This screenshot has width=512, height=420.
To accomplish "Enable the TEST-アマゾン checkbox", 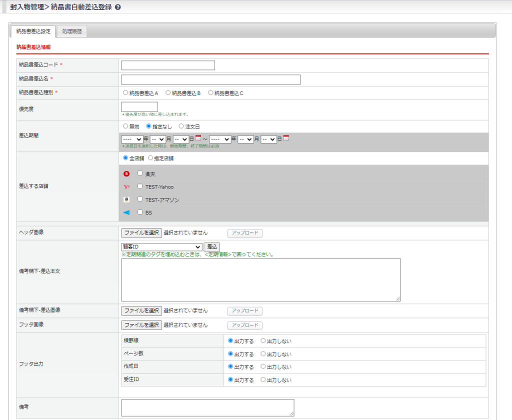I will coord(140,199).
